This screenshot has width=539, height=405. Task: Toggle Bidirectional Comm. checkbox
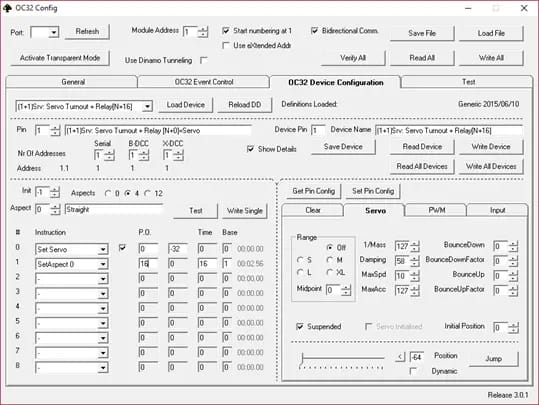click(x=314, y=31)
